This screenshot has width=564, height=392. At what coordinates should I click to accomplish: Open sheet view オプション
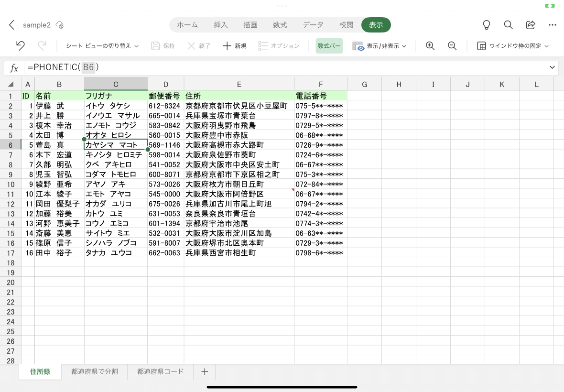point(279,46)
